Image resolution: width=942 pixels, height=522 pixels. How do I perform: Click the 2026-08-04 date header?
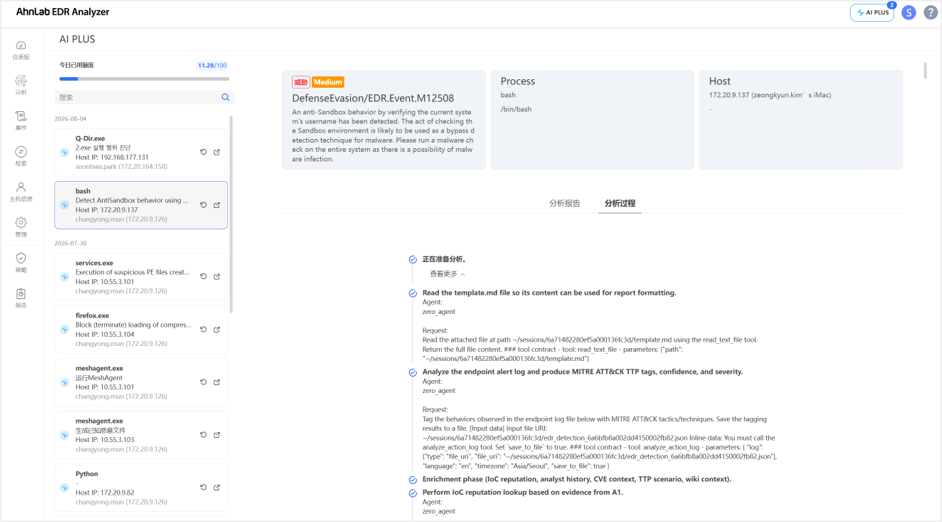tap(70, 119)
